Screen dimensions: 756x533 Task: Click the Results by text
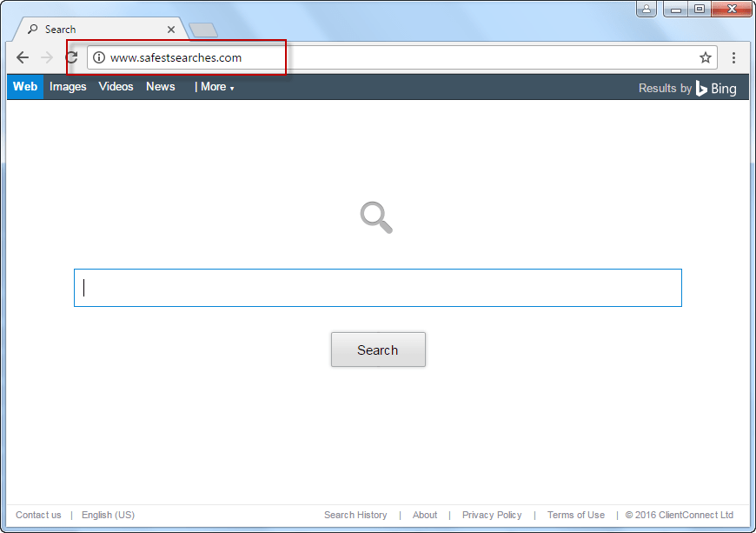click(665, 89)
